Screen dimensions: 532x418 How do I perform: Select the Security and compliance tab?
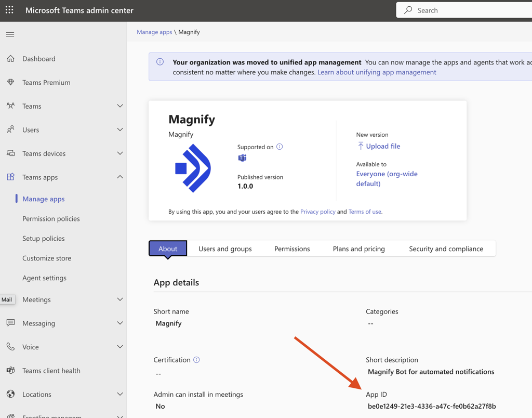tap(446, 249)
